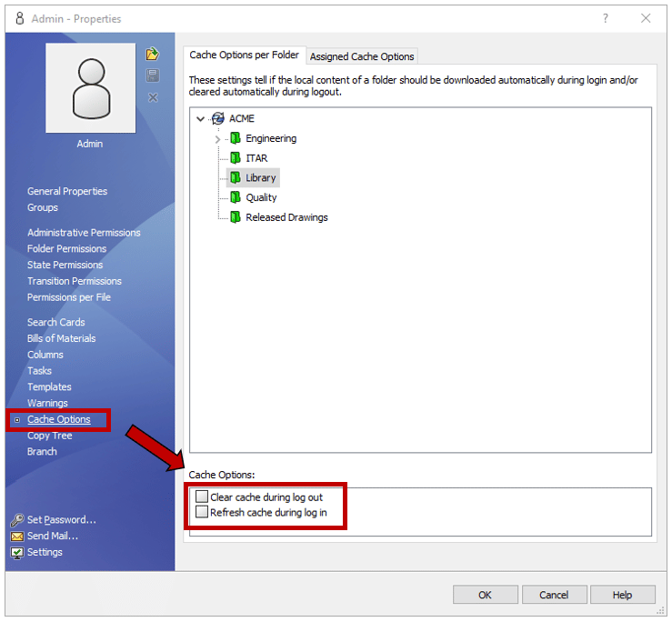Open Bills of Materials page
Image resolution: width=672 pixels, height=622 pixels.
point(62,338)
